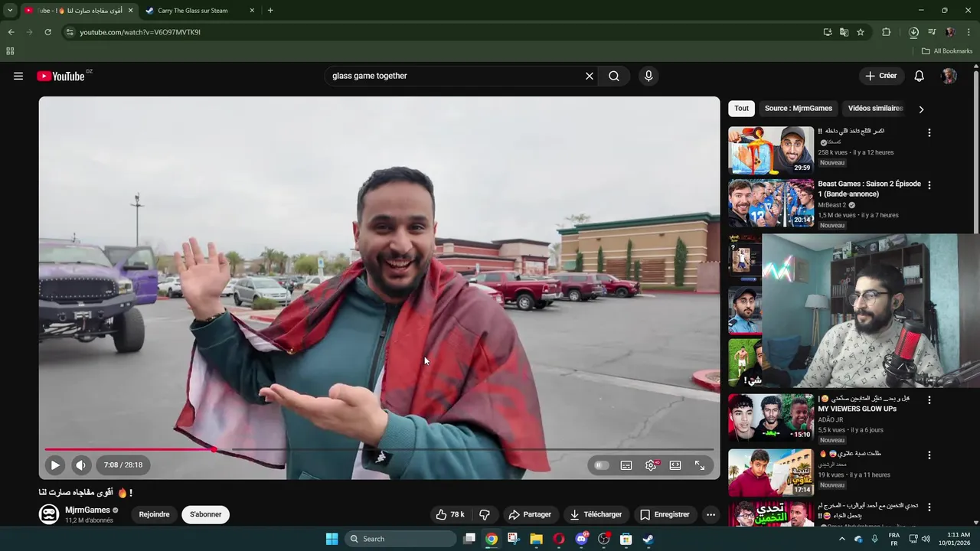Viewport: 980px width, 551px height.
Task: Run the search with the magnifier button
Action: (x=614, y=76)
